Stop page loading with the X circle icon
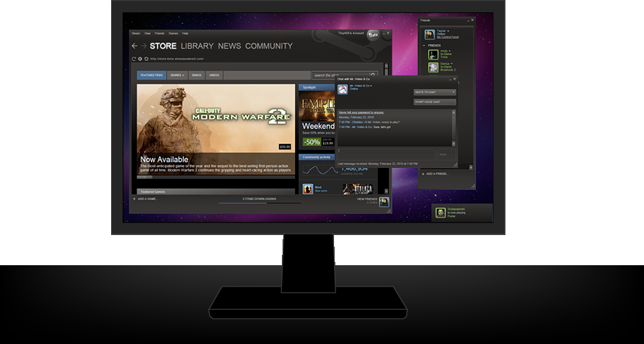The height and width of the screenshot is (344, 644). 140,59
